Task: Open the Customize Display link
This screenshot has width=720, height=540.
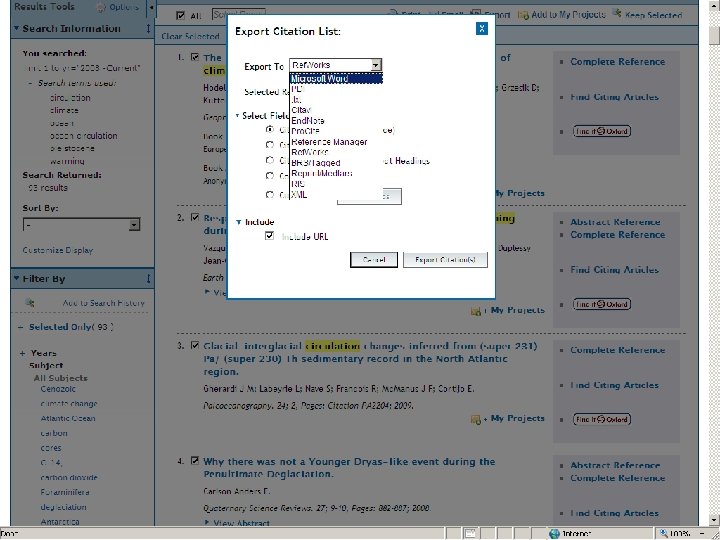Action: coord(58,250)
